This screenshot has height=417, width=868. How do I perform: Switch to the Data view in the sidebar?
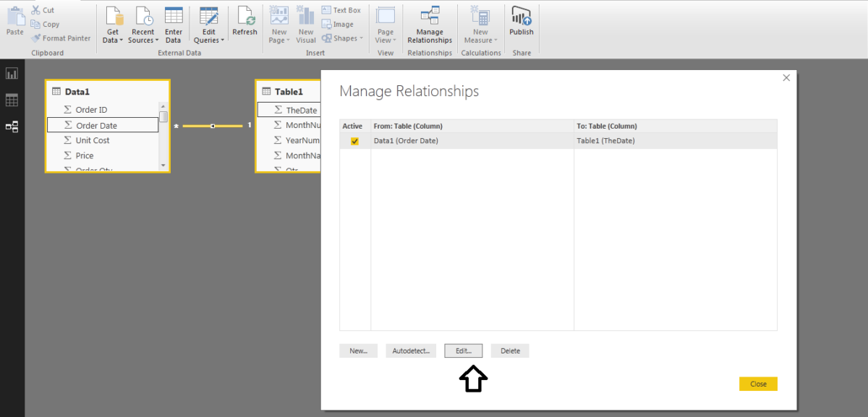pos(12,100)
